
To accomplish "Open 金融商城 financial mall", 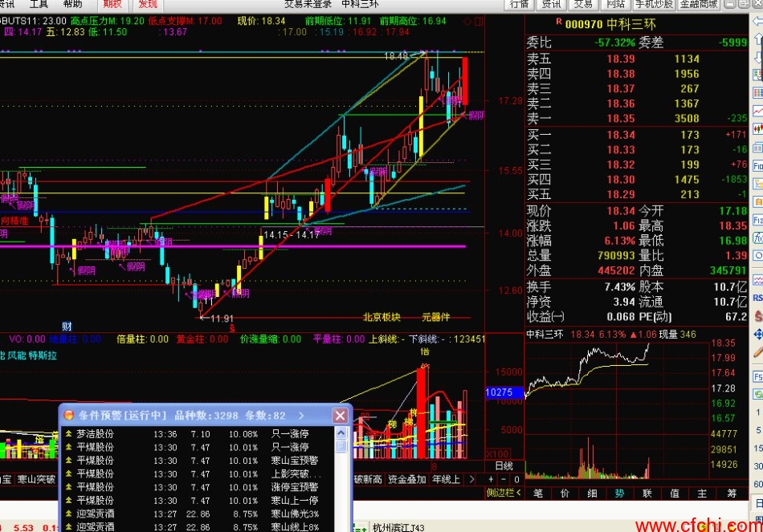I will (699, 4).
